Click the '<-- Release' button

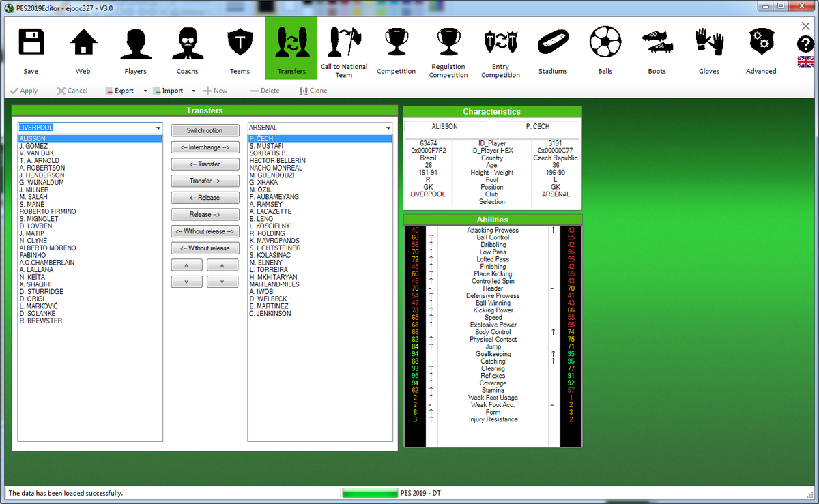205,198
